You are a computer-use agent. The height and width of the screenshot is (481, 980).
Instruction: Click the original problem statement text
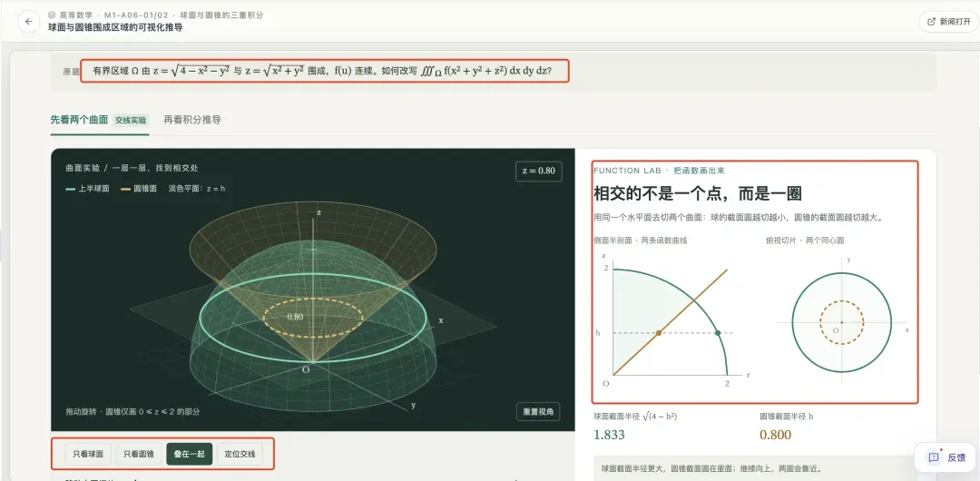click(324, 71)
